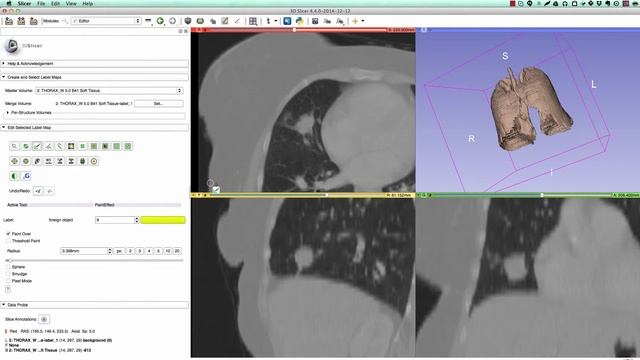Click the screenshot capture toolbar icon

pos(315,21)
